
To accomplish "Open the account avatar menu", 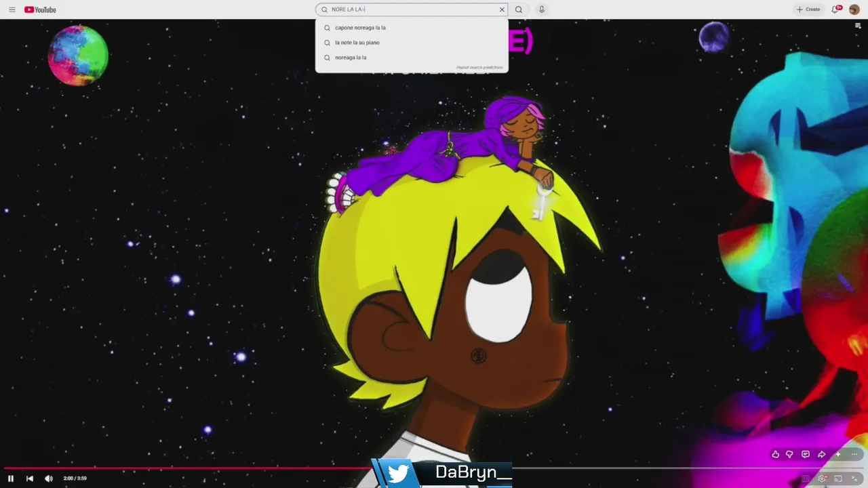I will (x=854, y=9).
